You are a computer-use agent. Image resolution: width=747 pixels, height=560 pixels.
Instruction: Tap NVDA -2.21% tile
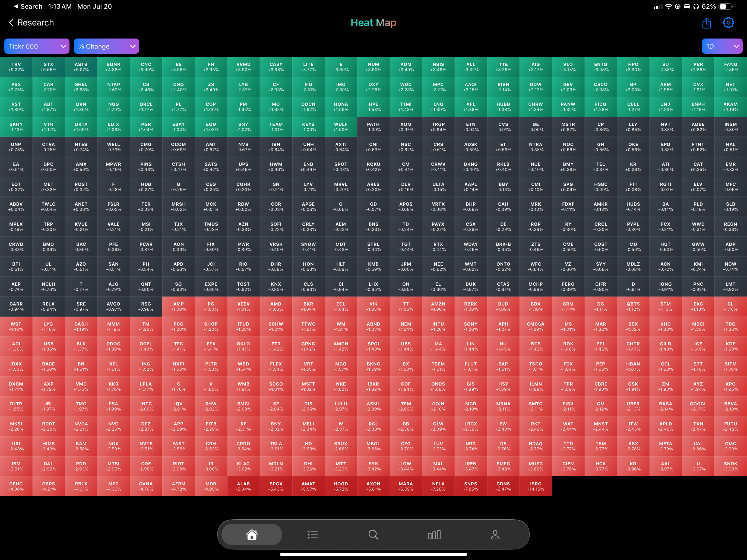coord(81,426)
